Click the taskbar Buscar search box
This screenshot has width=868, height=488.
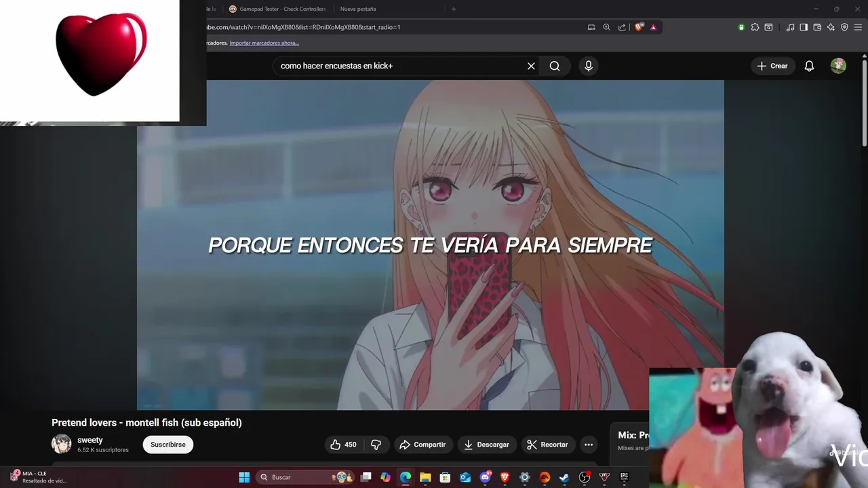pos(305,477)
